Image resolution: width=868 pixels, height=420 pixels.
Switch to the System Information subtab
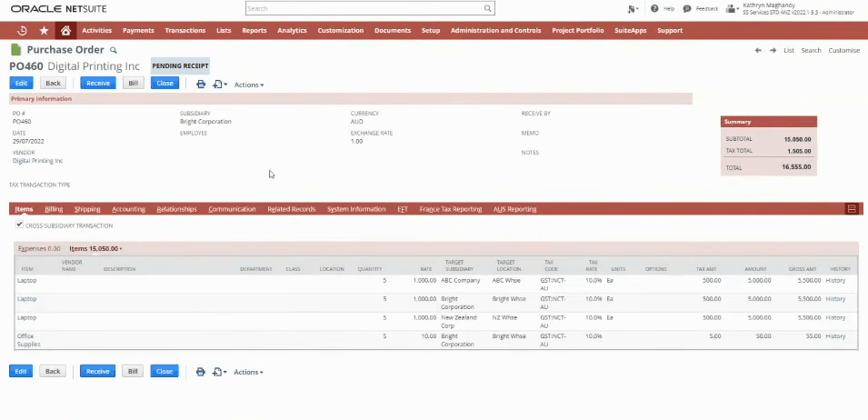[356, 209]
